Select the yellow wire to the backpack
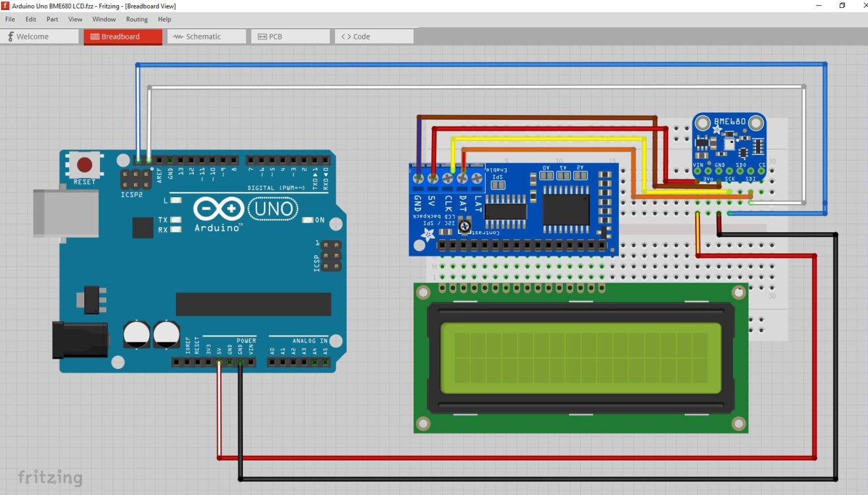Viewport: 868px width, 495px height. (x=548, y=138)
